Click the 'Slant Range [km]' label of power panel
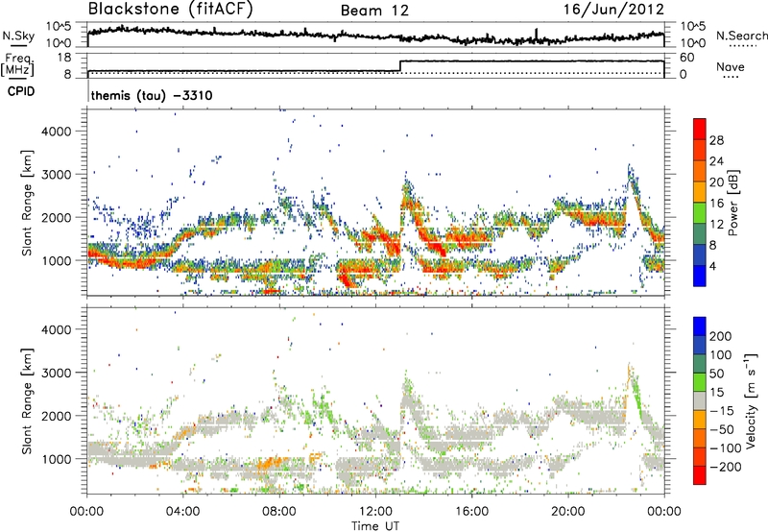 pos(28,203)
